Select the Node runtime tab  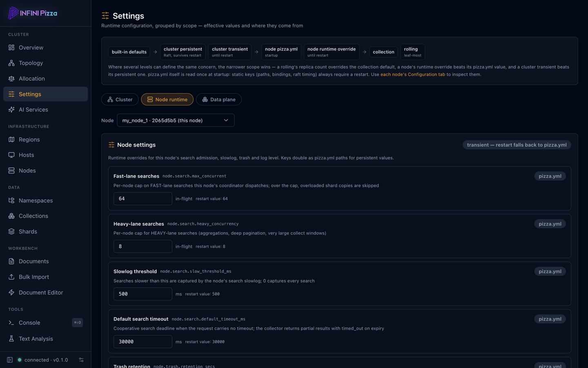[x=167, y=99]
